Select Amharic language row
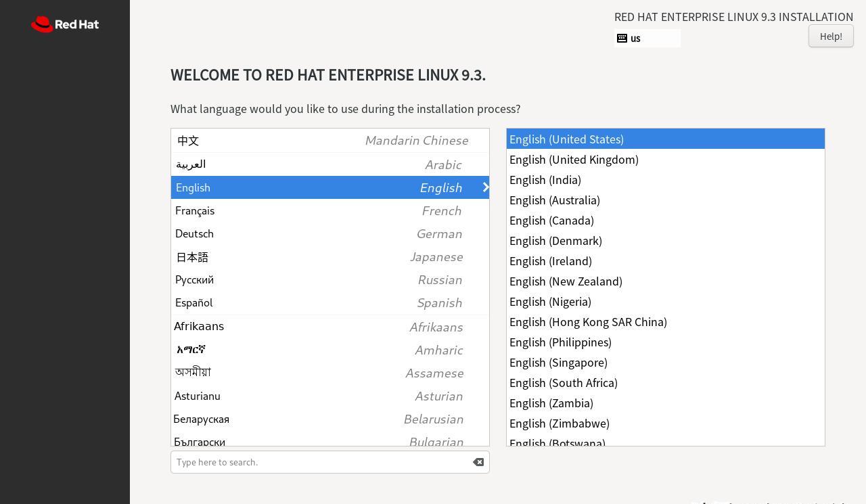866x504 pixels. click(330, 350)
